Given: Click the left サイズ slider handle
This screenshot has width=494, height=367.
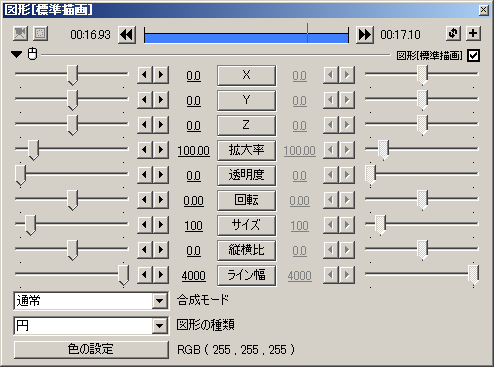Looking at the screenshot, I should (31, 225).
